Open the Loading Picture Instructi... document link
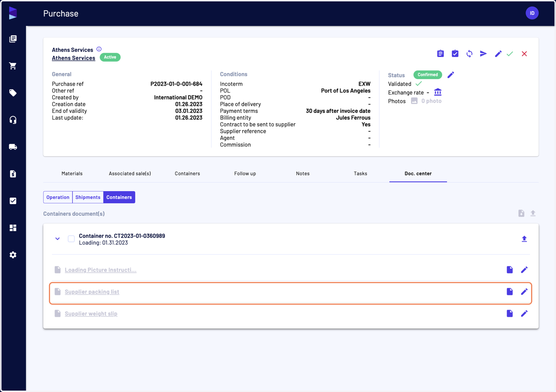 pyautogui.click(x=101, y=270)
